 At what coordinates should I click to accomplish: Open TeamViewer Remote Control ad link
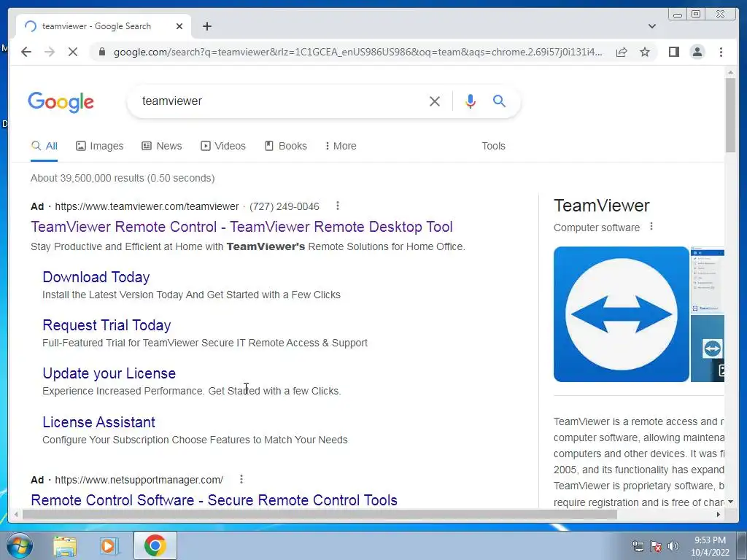(x=241, y=227)
